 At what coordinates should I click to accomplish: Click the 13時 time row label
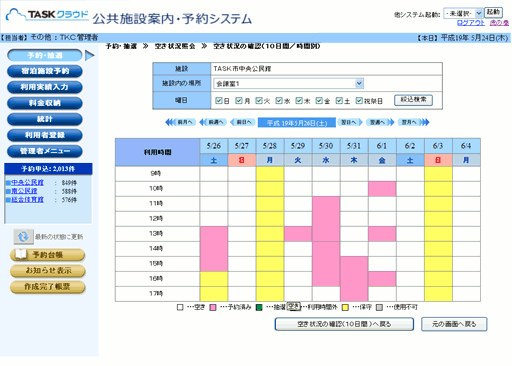pyautogui.click(x=157, y=234)
